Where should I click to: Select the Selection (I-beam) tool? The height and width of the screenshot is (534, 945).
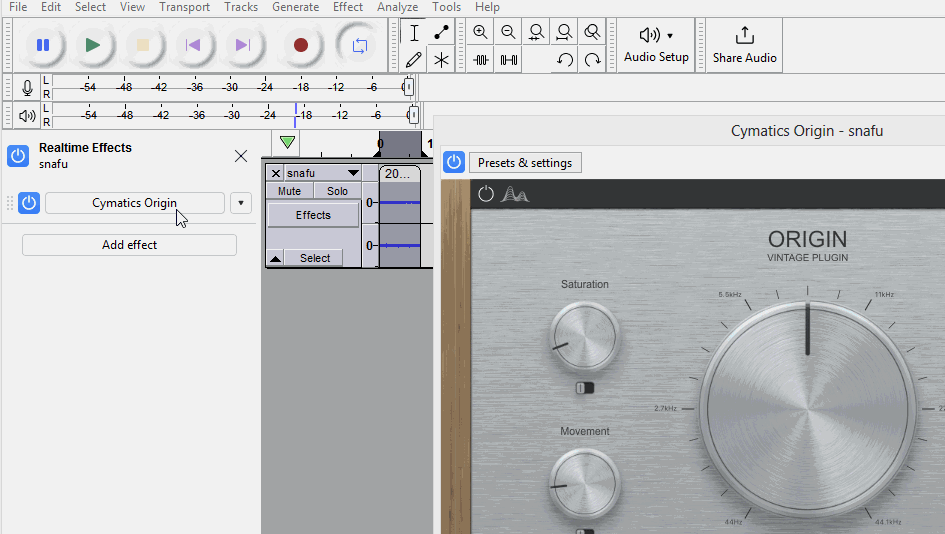click(x=414, y=33)
